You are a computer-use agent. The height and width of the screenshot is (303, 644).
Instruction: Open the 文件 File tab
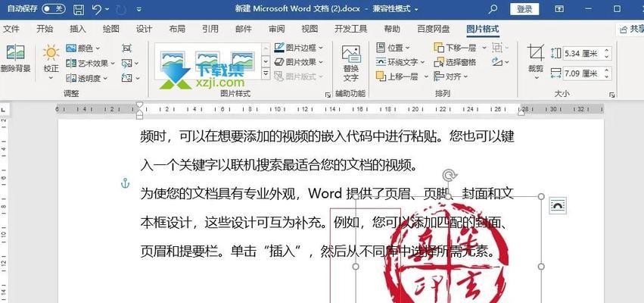[11, 29]
